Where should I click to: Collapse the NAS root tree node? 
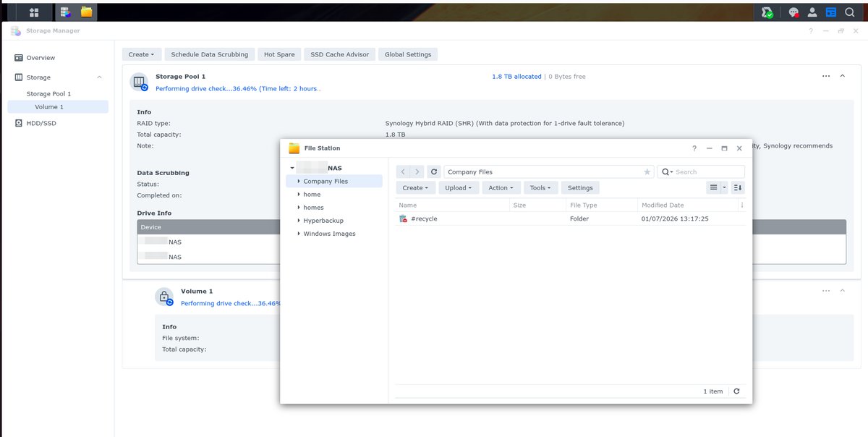pos(292,169)
